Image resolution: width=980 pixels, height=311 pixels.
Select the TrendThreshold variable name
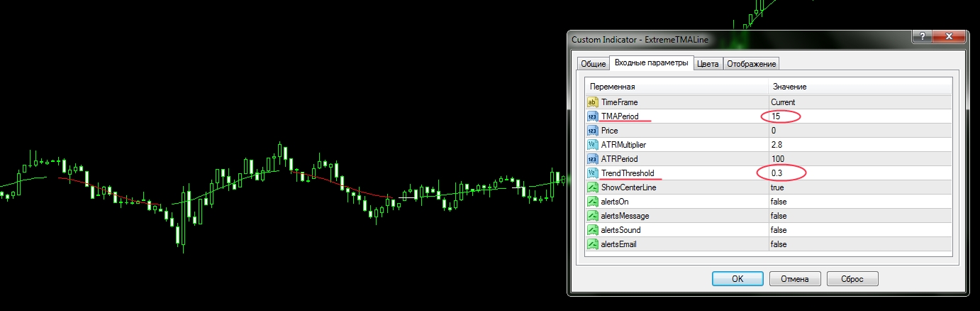(627, 173)
